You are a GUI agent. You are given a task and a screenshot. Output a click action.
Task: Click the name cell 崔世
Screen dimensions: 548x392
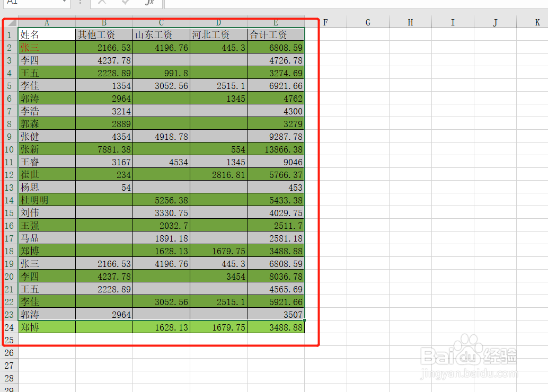47,175
